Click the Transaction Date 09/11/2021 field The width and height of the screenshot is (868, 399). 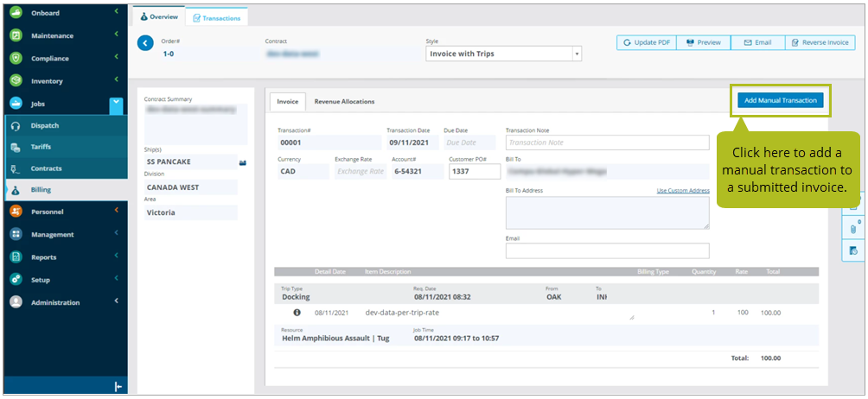point(413,142)
